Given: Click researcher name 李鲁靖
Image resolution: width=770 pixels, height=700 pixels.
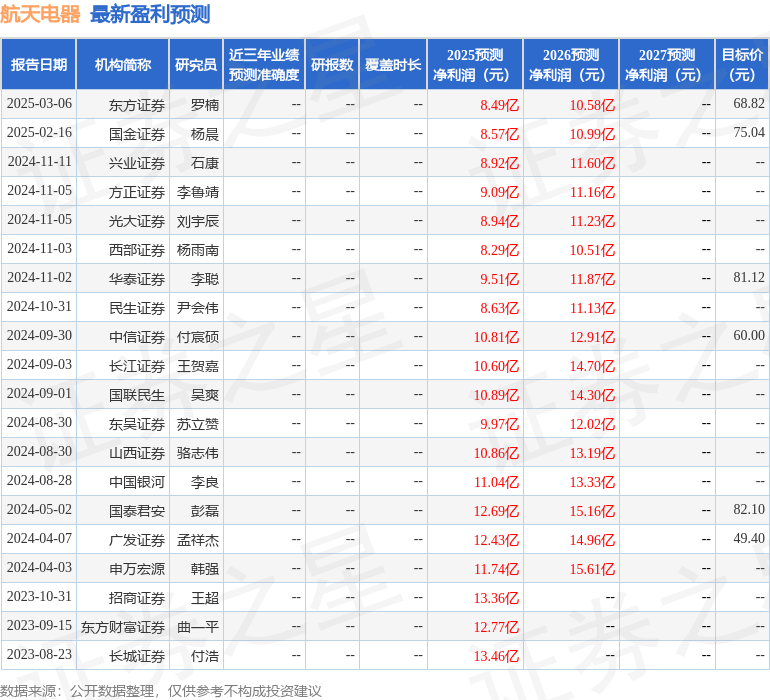Looking at the screenshot, I should [x=198, y=192].
